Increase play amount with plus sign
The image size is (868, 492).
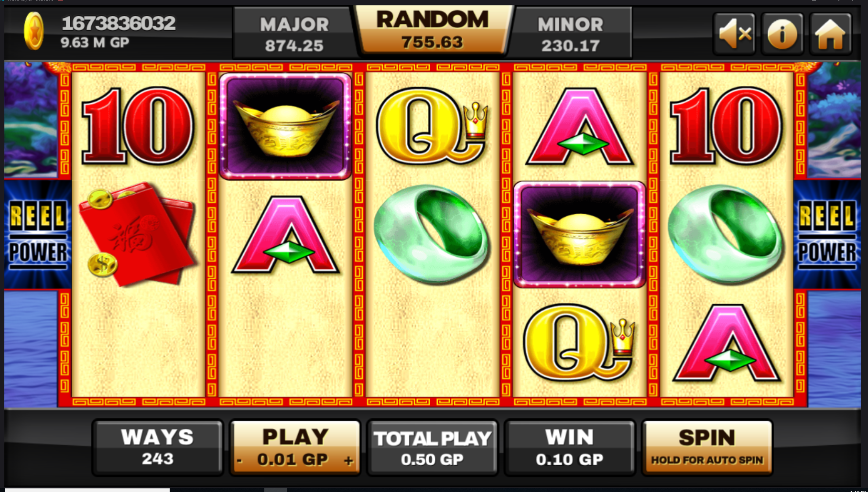(348, 460)
